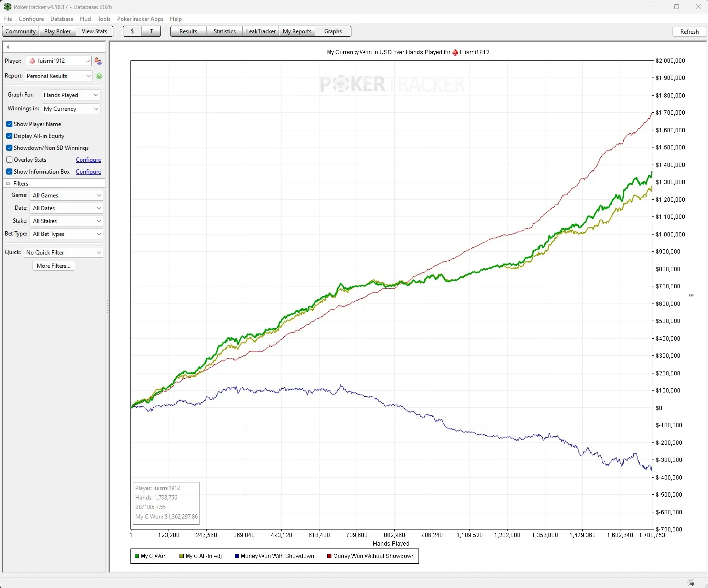Select the View Stats section

(x=94, y=31)
